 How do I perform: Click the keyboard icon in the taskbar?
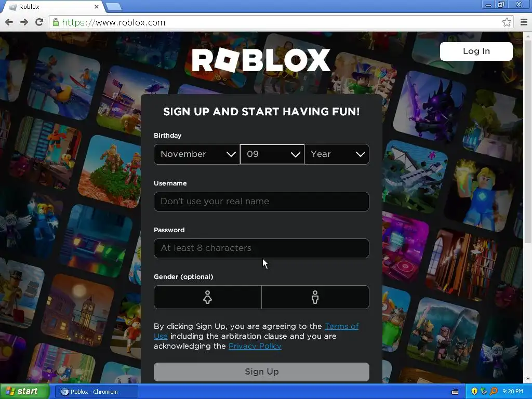[x=455, y=392]
